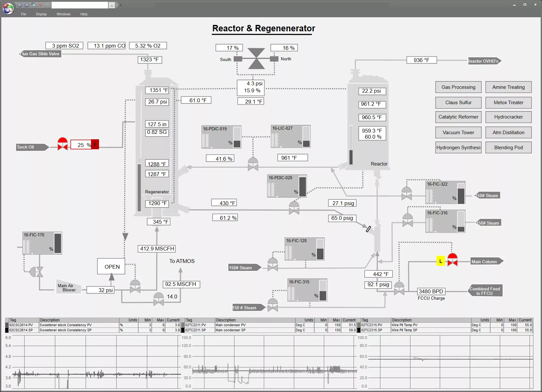Navigate to Amine Treating display
This screenshot has width=542, height=392.
tap(508, 87)
